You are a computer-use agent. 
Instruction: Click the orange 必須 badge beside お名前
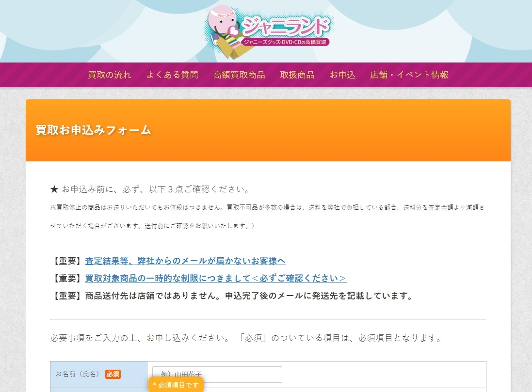pyautogui.click(x=113, y=374)
